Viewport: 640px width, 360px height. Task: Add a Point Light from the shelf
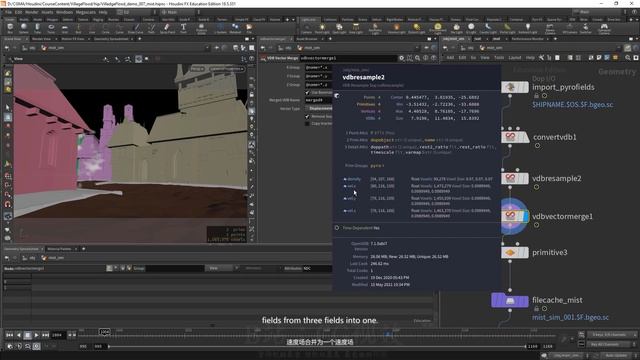[322, 28]
